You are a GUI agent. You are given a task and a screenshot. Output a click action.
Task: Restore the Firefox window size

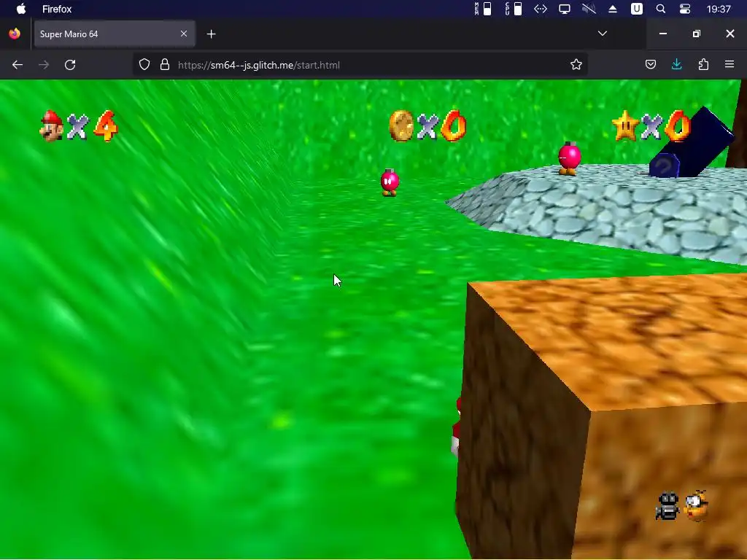pos(697,34)
